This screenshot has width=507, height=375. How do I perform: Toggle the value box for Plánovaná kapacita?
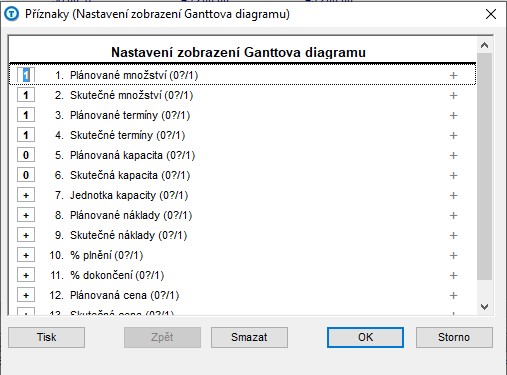point(26,155)
